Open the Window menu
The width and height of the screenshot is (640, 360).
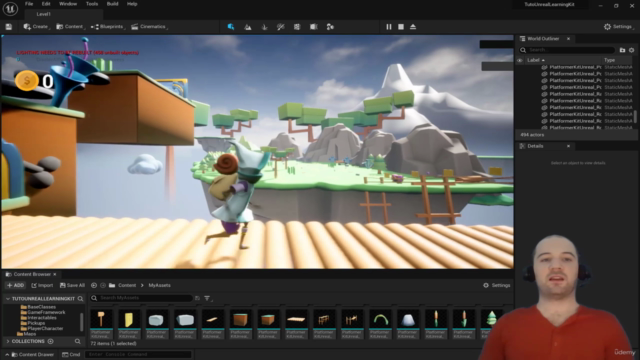[68, 4]
